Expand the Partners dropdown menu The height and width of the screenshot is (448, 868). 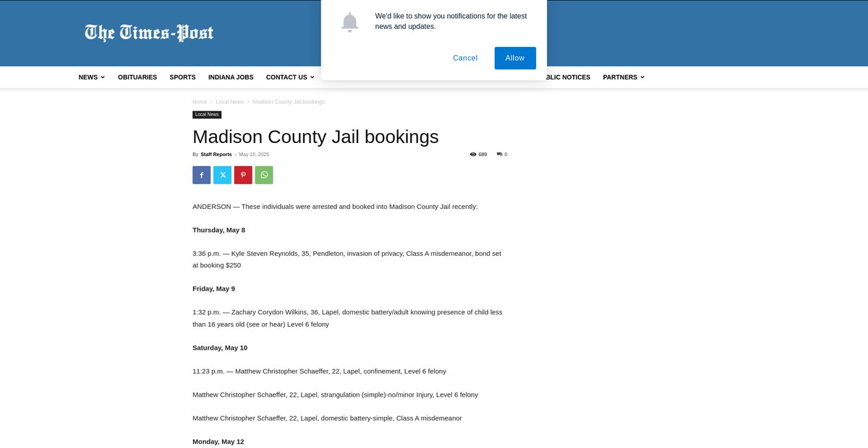(623, 77)
